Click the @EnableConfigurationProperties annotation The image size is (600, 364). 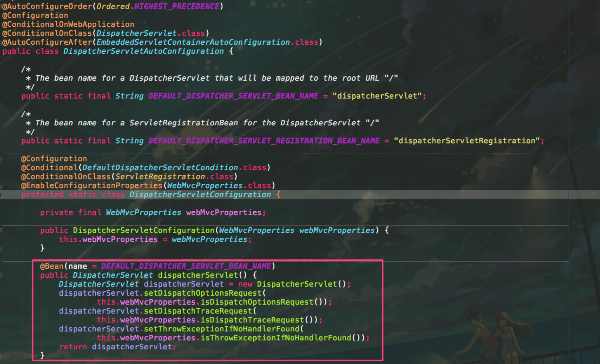click(92, 186)
